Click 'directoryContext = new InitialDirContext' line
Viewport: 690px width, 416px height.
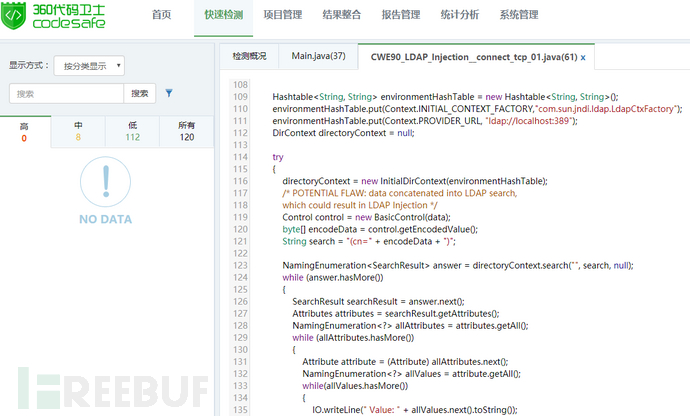[415, 181]
